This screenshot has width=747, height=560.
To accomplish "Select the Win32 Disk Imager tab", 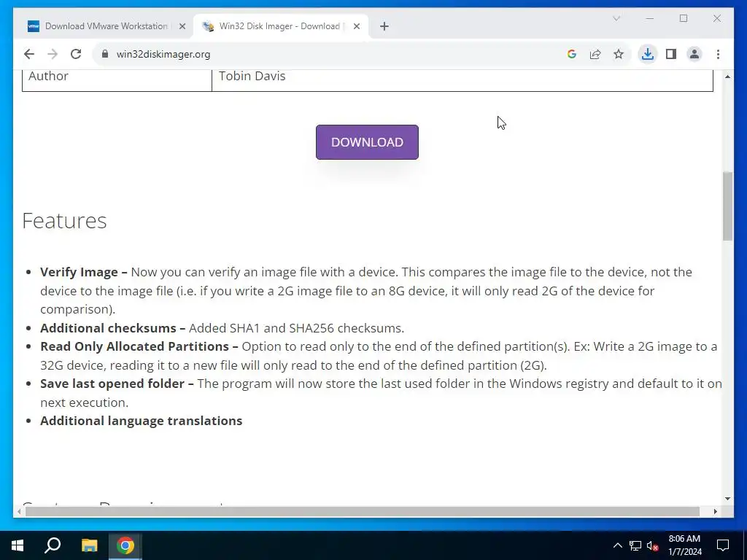I will [279, 26].
